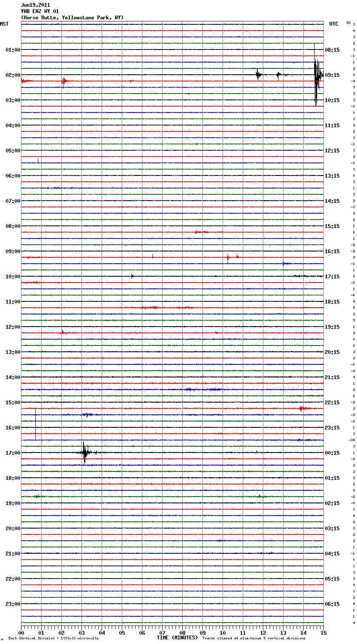Select the 17:00 MST time label

(13, 453)
